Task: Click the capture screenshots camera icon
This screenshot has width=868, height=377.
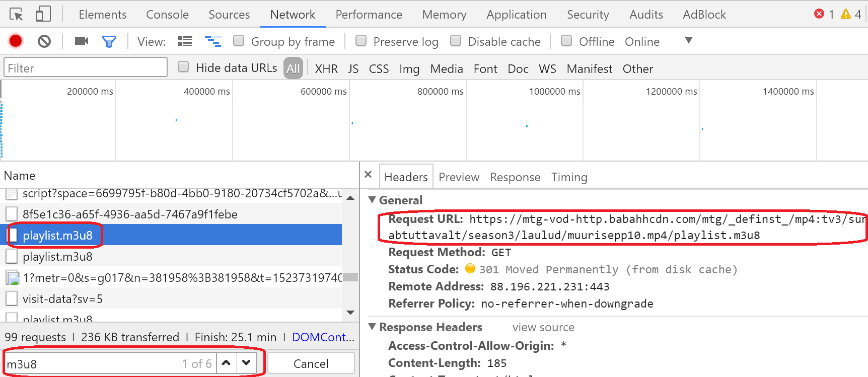Action: [x=82, y=41]
